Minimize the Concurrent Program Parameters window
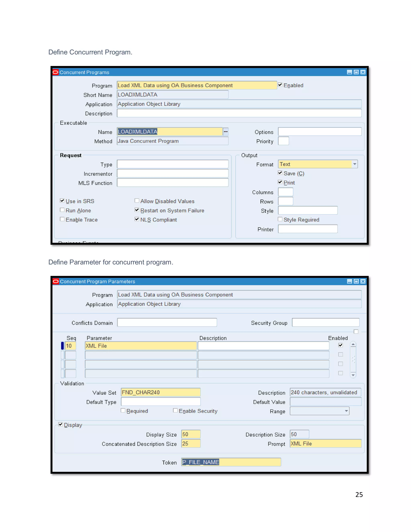 [349, 281]
